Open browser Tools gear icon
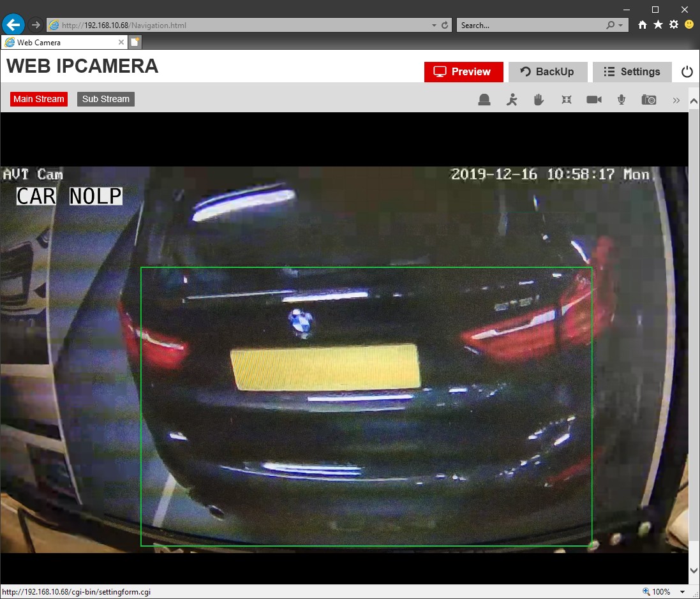 pos(674,24)
